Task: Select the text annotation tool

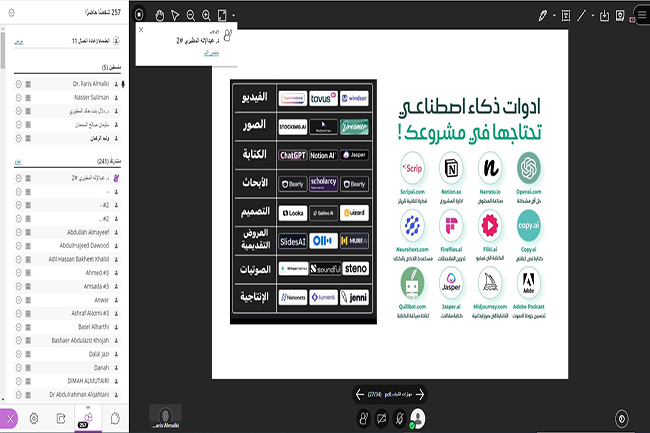Action: pos(566,16)
